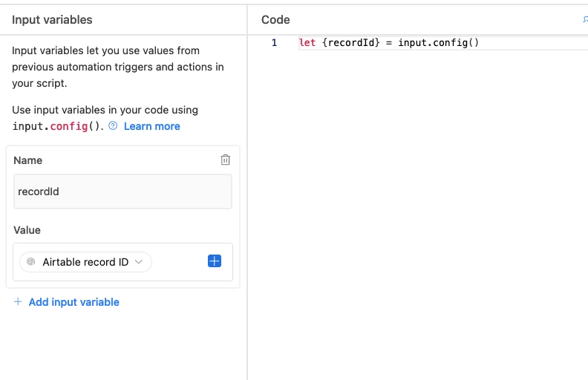Select the Airtable record ID token pill
The height and width of the screenshot is (380, 588).
point(85,261)
